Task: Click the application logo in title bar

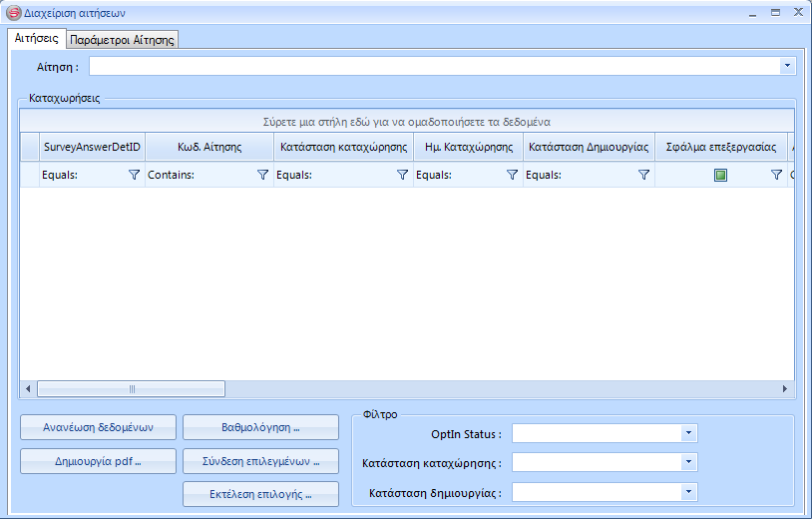Action: click(x=13, y=14)
